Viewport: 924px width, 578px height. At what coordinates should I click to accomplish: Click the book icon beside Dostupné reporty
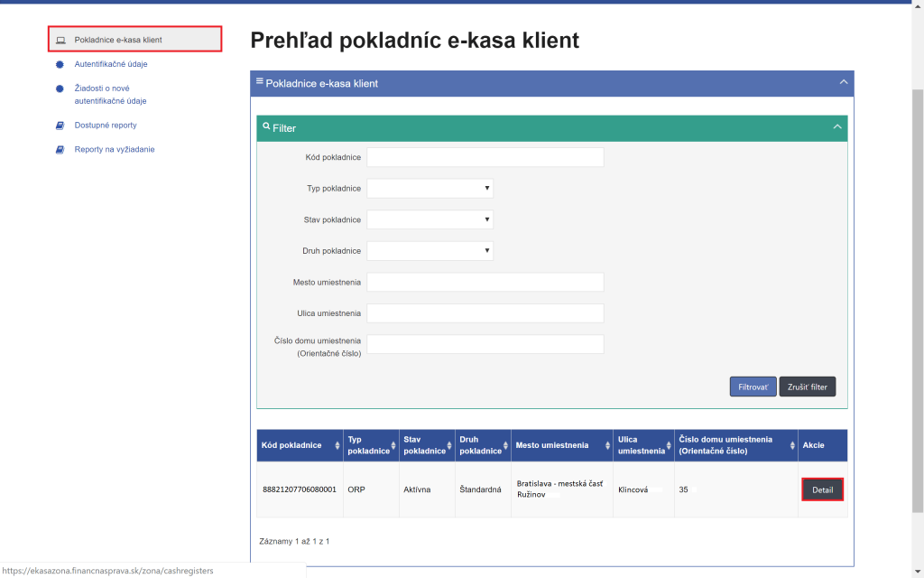[60, 125]
